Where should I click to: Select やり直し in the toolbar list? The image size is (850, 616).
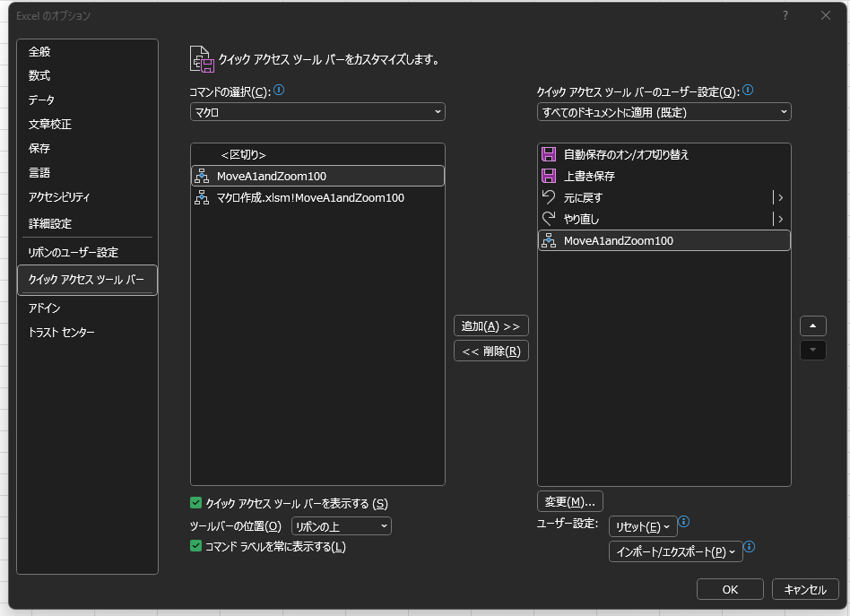[664, 219]
